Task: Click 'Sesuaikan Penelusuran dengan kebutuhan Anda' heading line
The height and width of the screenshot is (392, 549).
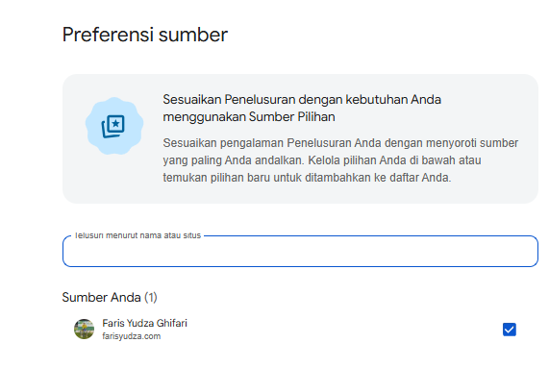Action: coord(302,99)
